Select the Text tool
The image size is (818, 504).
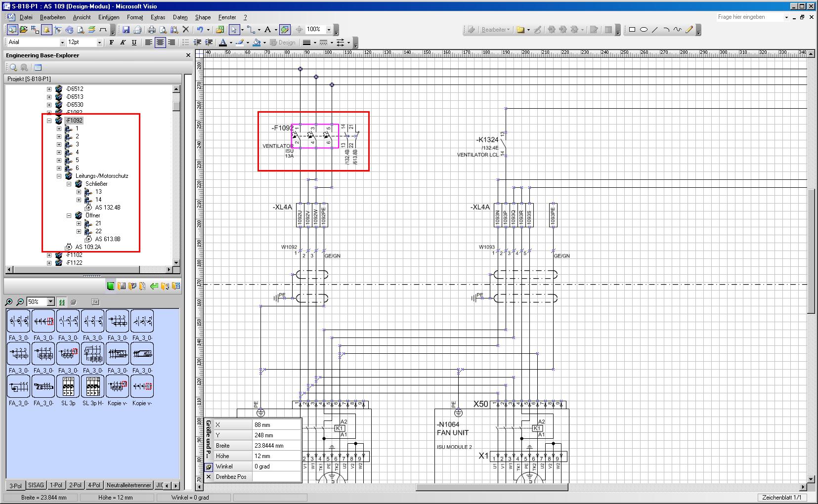[267, 30]
